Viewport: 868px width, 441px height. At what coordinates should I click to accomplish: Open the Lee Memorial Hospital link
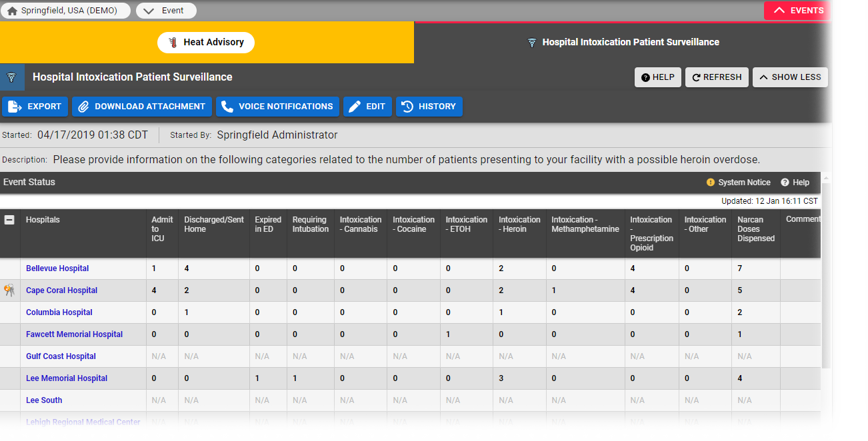(67, 378)
